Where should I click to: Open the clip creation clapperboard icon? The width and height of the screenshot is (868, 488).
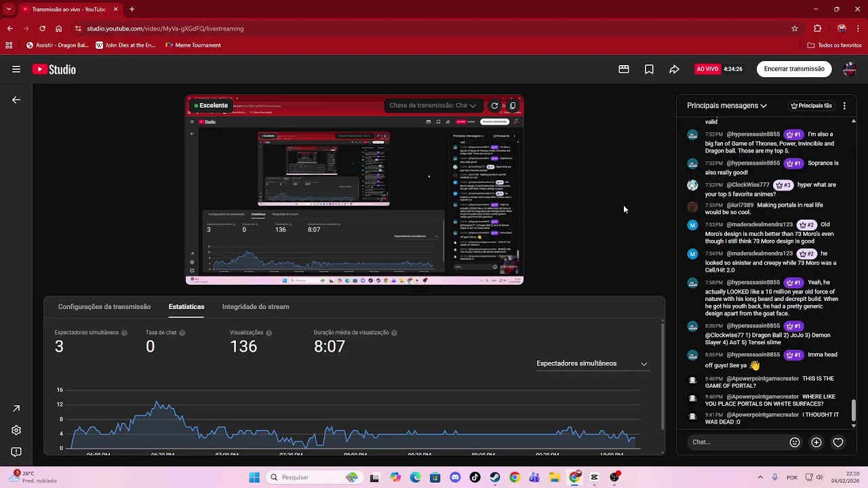(x=624, y=69)
